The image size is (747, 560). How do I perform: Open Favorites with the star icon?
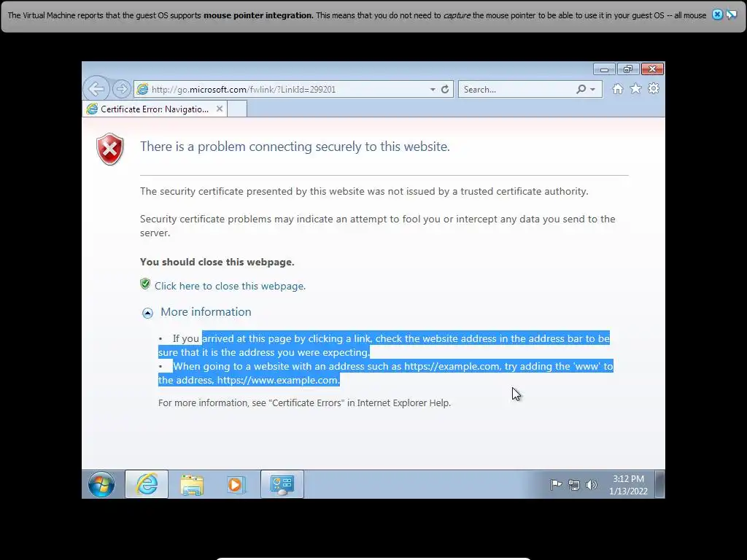click(635, 88)
